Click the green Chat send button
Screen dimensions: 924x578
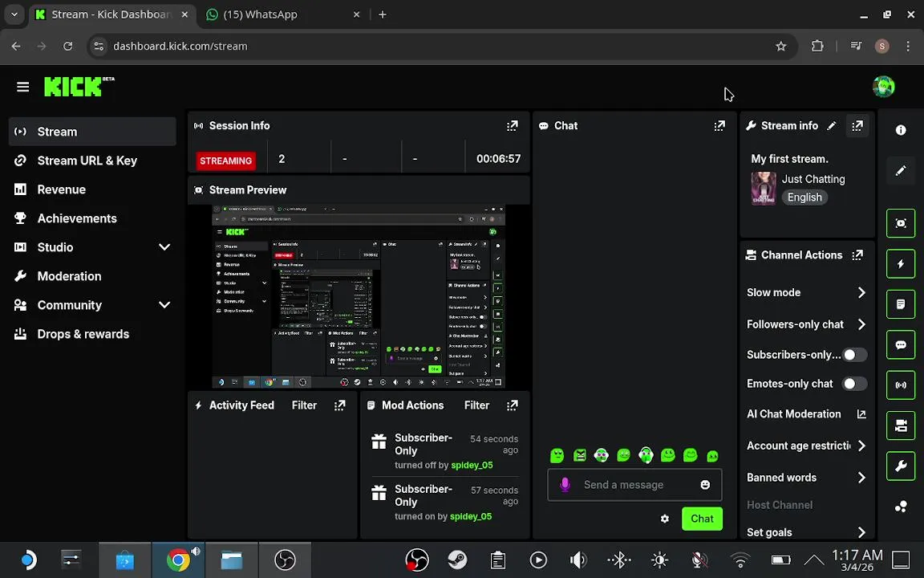702,519
